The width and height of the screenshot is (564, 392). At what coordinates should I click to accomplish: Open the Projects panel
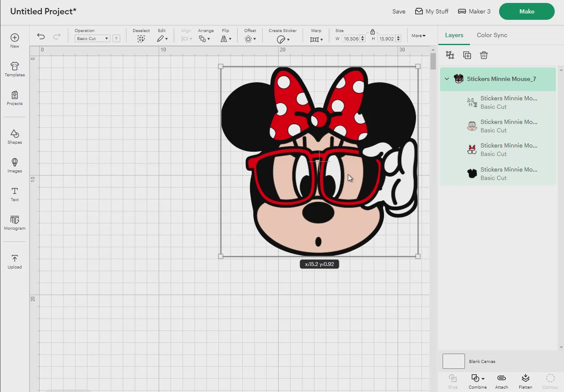15,98
